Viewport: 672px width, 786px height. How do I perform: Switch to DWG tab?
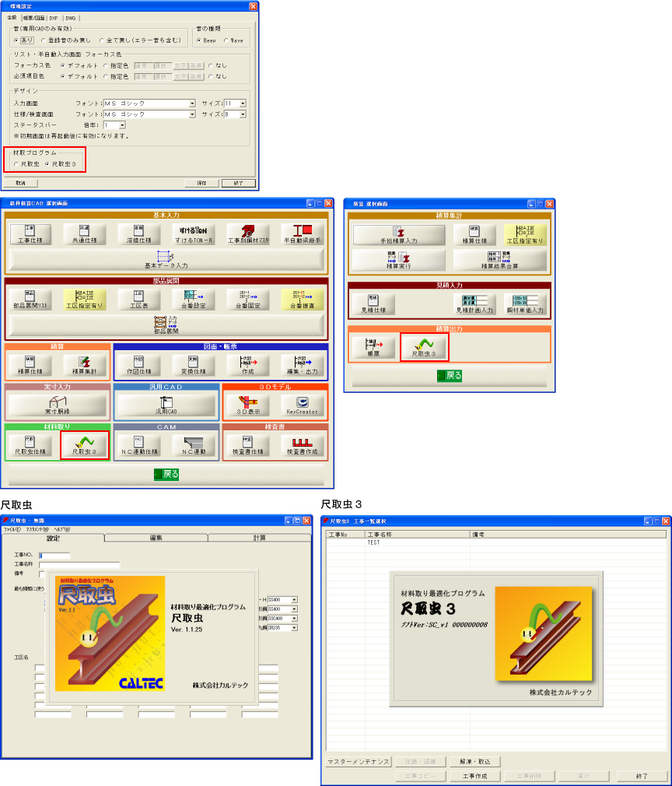pyautogui.click(x=71, y=18)
